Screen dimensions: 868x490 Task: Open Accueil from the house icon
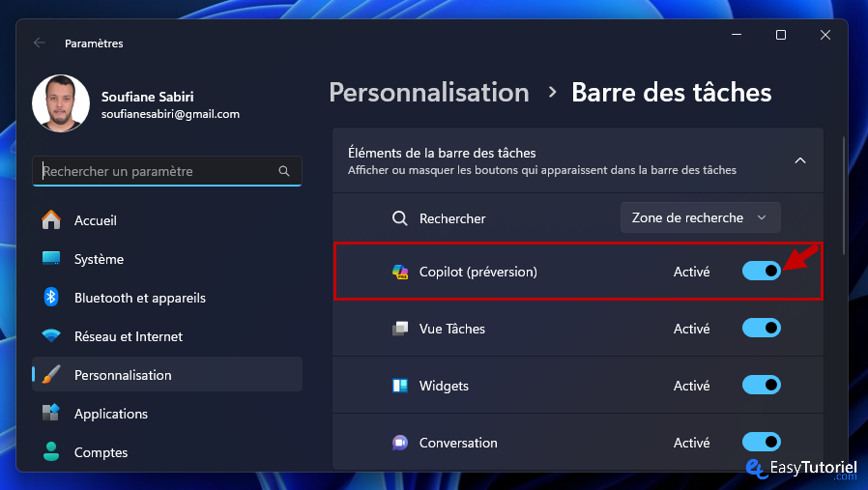(51, 219)
